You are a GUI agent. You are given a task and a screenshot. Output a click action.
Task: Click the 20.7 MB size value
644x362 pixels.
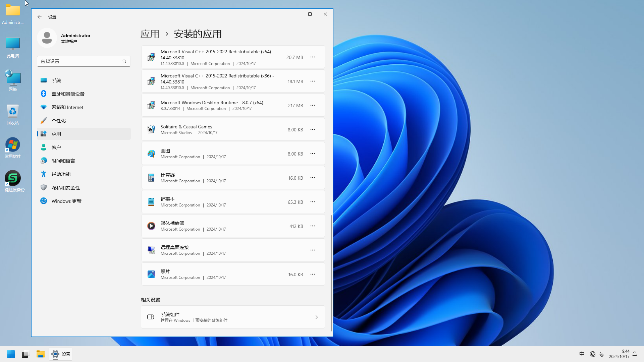[x=294, y=57]
